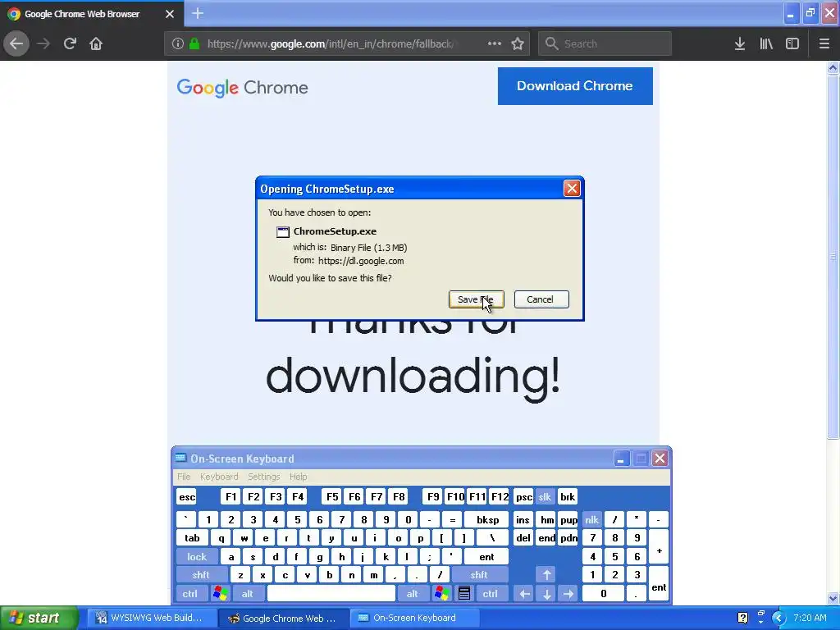Switch to WYSIWYG Web Builder taskbar item
This screenshot has height=630, width=840.
pos(150,619)
